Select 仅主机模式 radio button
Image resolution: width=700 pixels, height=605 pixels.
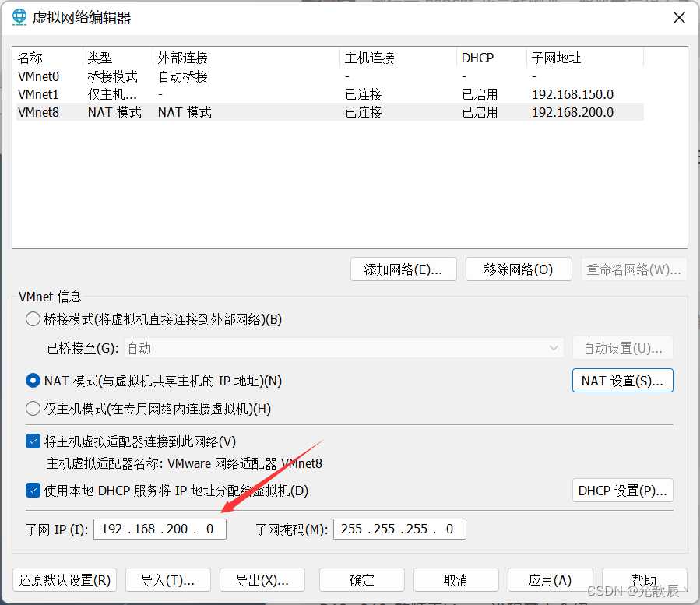[x=33, y=409]
